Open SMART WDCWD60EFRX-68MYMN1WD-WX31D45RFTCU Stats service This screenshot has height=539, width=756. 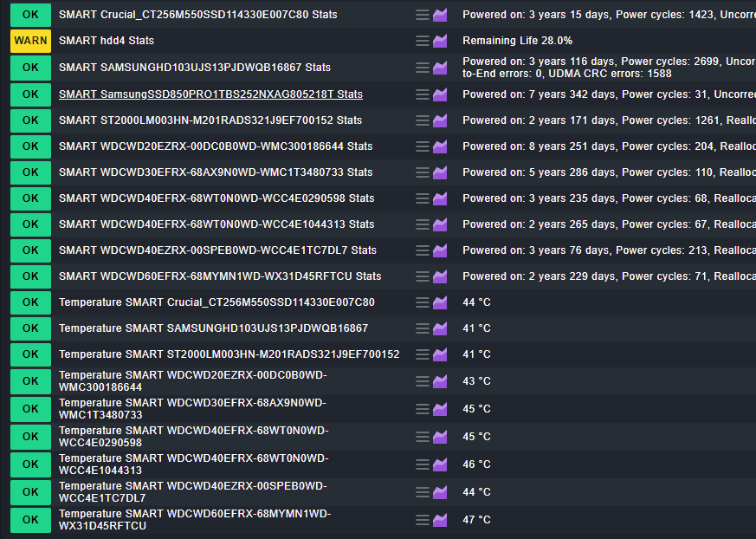[220, 276]
